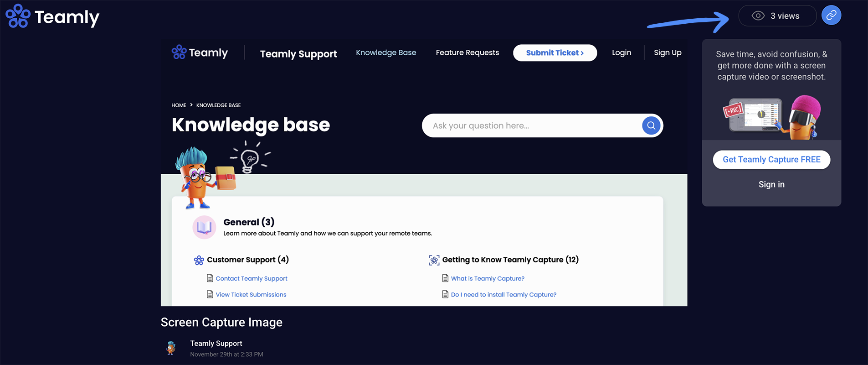Open Do I need to install Teamly Capture? article
Viewport: 868px width, 365px height.
[503, 295]
